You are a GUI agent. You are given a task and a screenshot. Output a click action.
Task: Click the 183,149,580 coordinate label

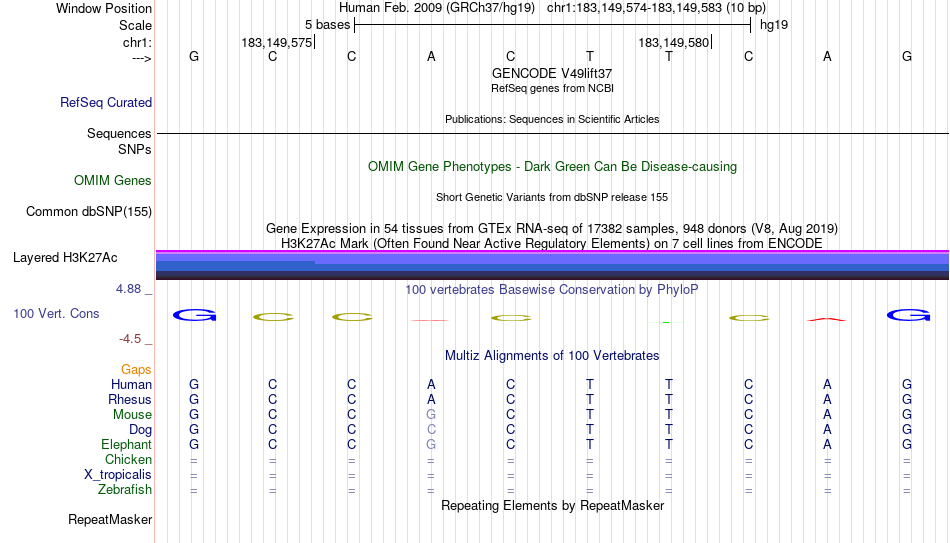(674, 42)
